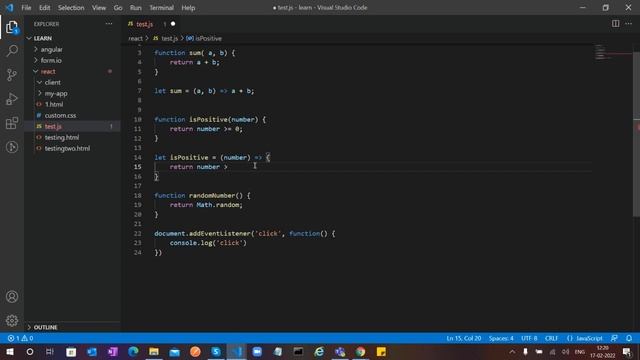
Task: Close unsaved test.js tab dot
Action: [x=173, y=24]
